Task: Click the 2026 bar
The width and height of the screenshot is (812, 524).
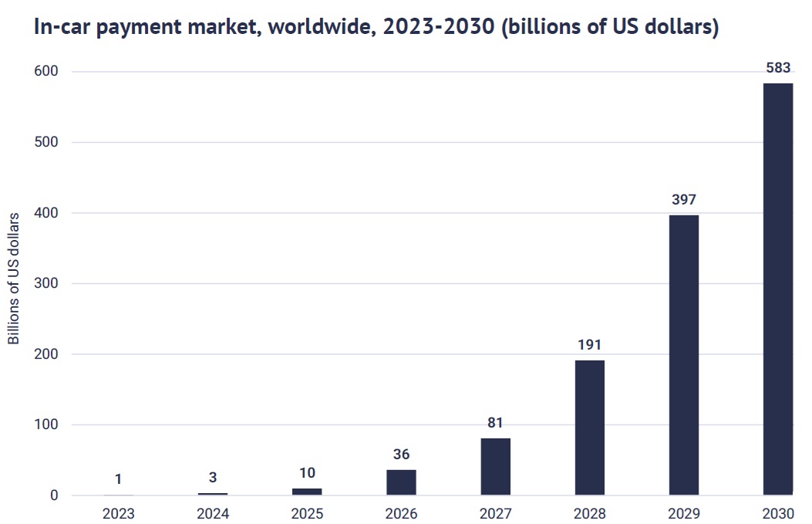Action: click(401, 482)
